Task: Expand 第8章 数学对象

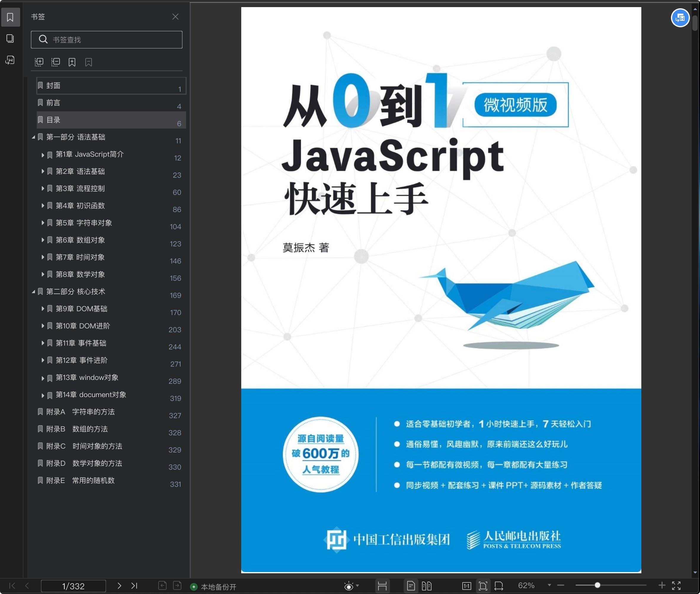Action: tap(43, 274)
